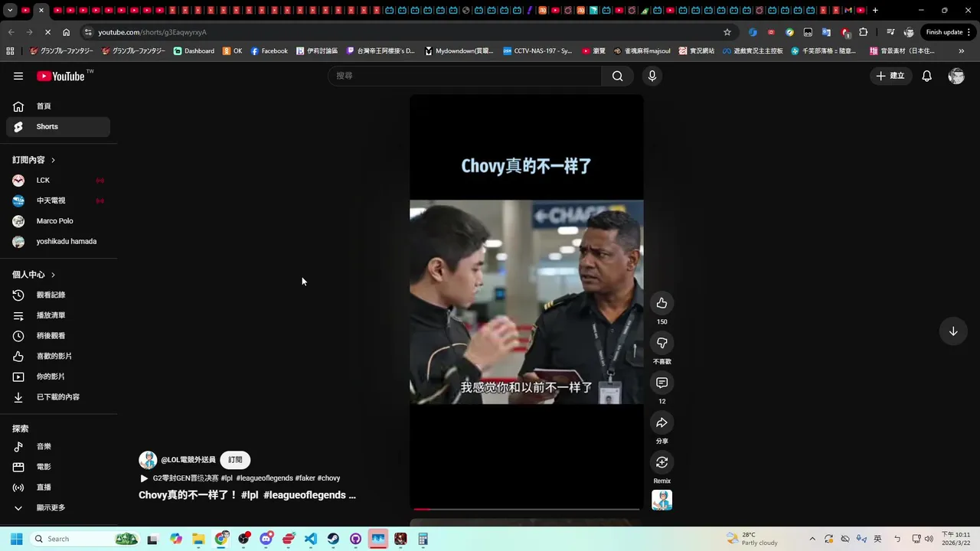Open 已下載的內容 downloads
Viewport: 980px width, 551px height.
pyautogui.click(x=58, y=397)
